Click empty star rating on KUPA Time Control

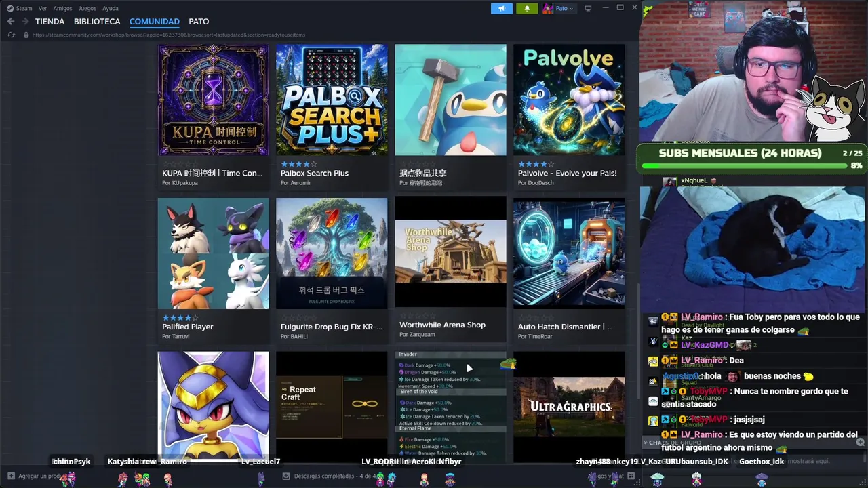(x=180, y=164)
